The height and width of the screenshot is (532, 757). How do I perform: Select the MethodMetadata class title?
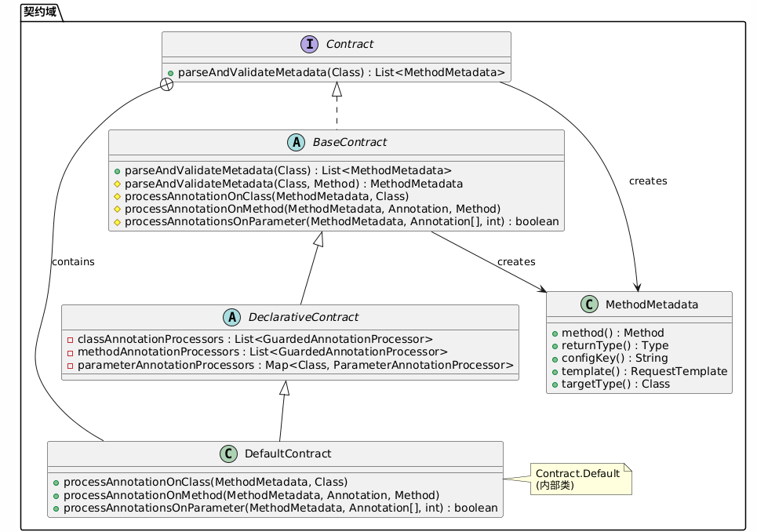(652, 304)
